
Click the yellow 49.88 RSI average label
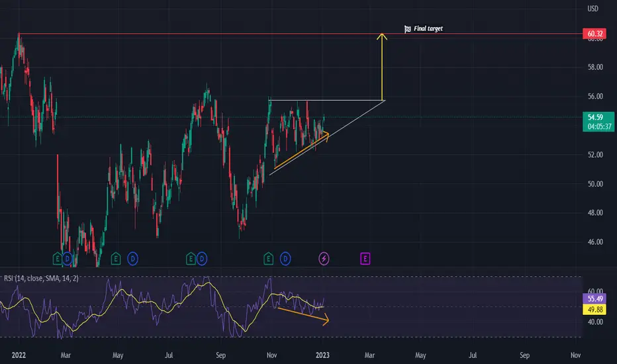[595, 310]
